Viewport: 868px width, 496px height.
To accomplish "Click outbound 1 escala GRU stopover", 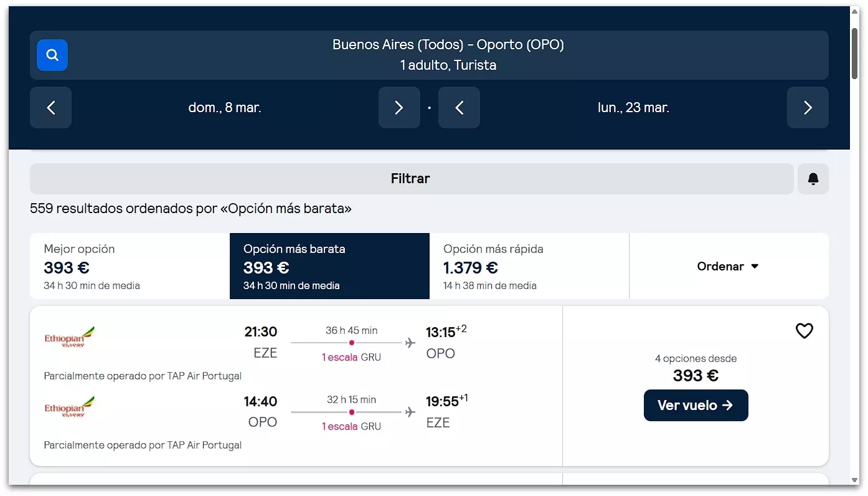I will pyautogui.click(x=351, y=357).
